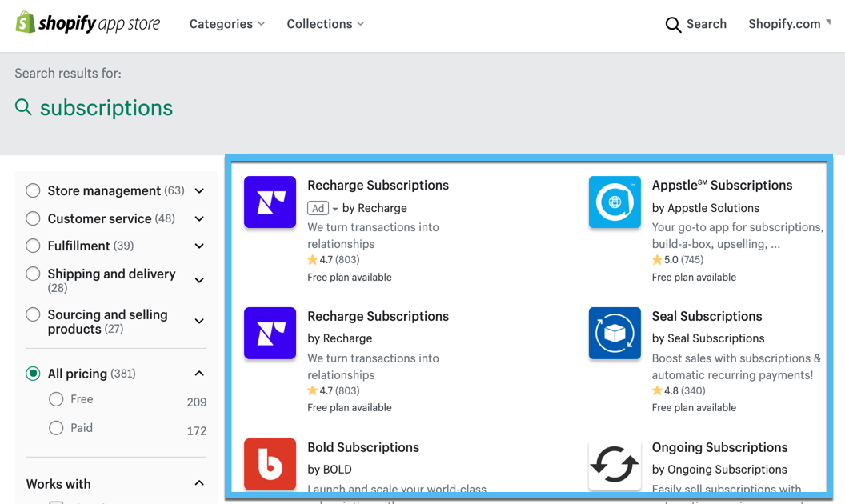Pick the Shipping and delivery radio button
The width and height of the screenshot is (845, 504).
point(33,274)
